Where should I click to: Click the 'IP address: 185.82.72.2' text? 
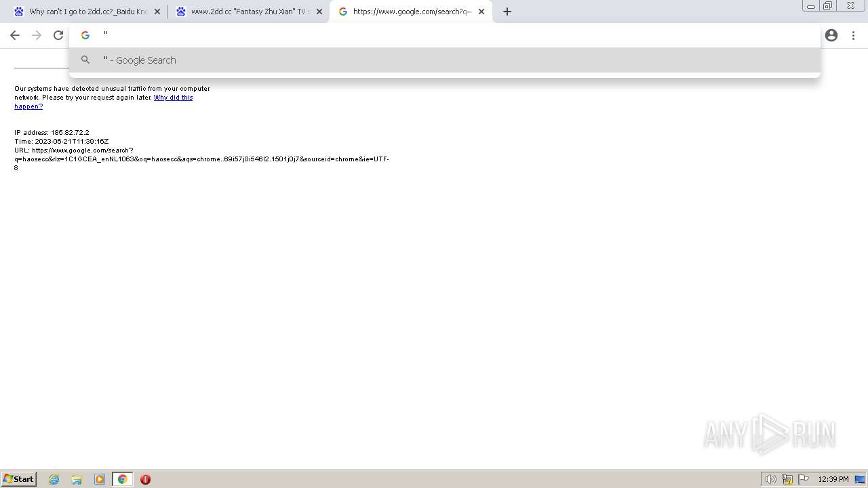coord(52,133)
